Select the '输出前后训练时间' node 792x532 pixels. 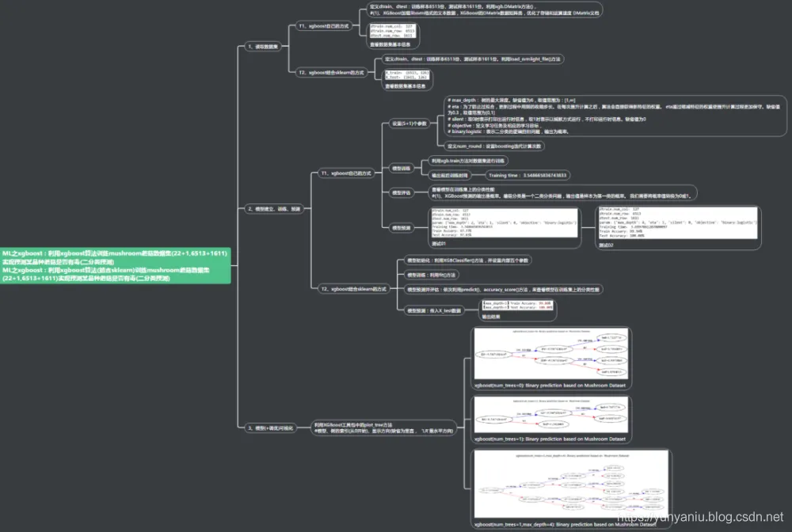pos(449,175)
